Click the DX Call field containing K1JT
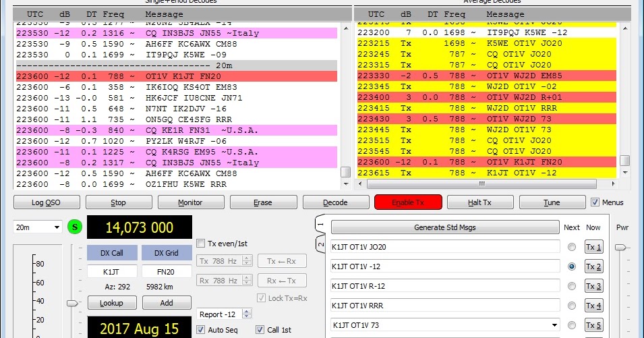This screenshot has width=644, height=338. [x=112, y=271]
